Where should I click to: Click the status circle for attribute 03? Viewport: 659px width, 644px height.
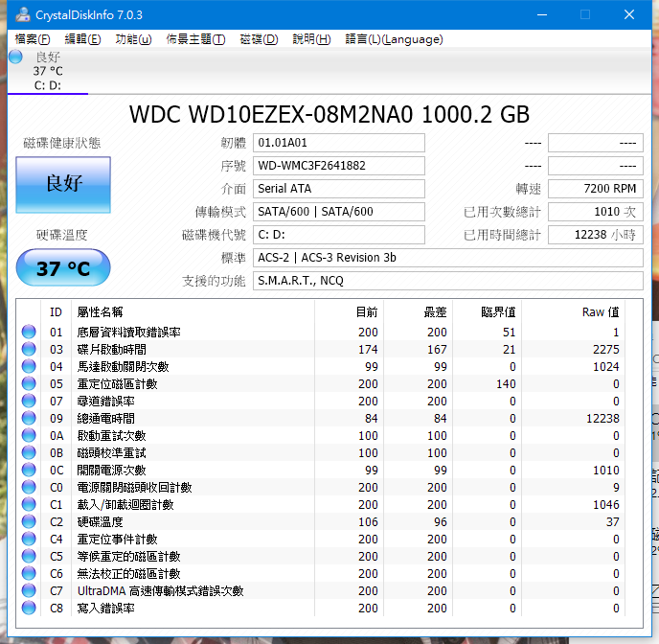coord(29,349)
